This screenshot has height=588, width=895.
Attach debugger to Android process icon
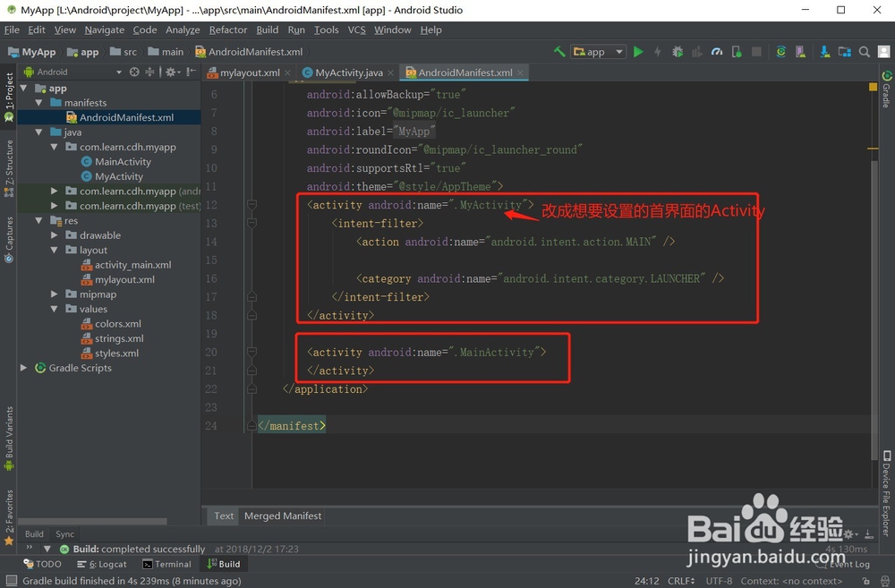pos(737,52)
